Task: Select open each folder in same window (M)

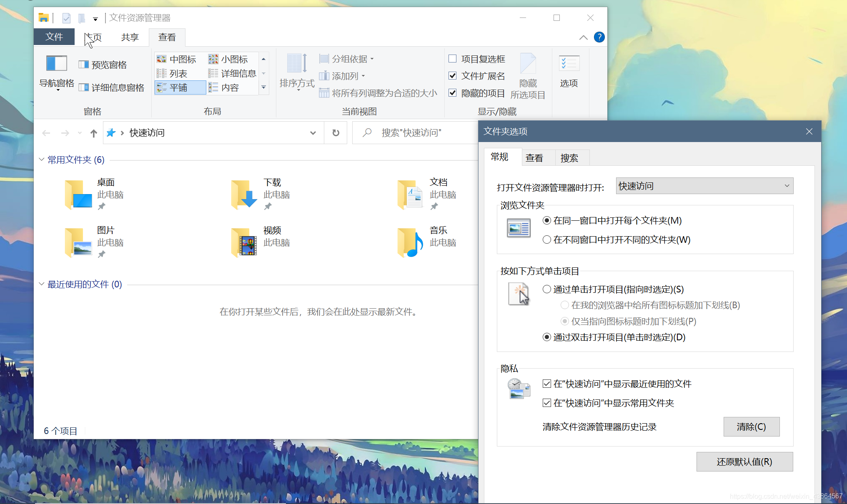Action: [612, 220]
